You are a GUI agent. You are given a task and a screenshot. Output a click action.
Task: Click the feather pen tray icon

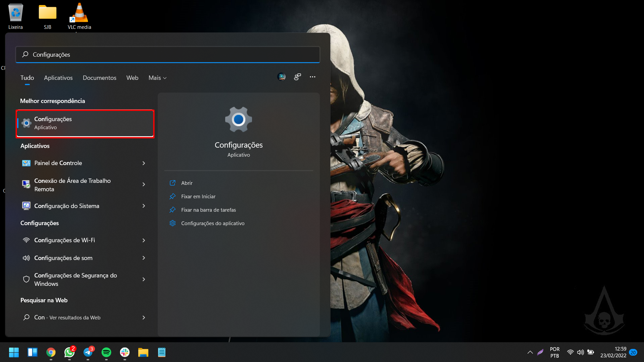pyautogui.click(x=540, y=352)
